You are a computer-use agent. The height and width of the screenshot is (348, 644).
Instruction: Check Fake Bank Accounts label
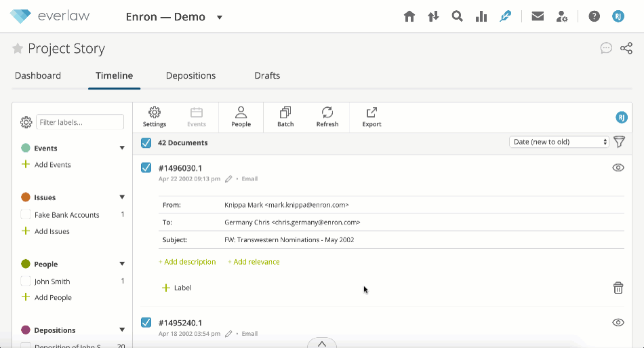[26, 214]
